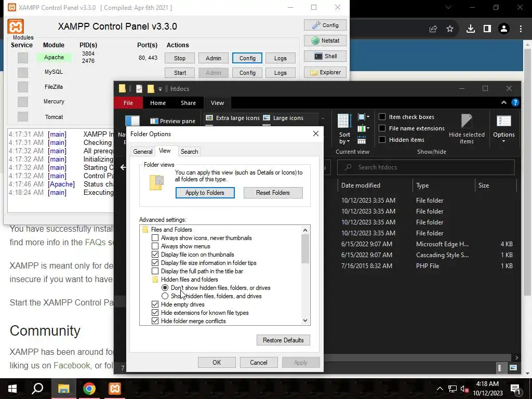Enable Item check boxes in ribbon
The width and height of the screenshot is (532, 399).
click(x=382, y=117)
